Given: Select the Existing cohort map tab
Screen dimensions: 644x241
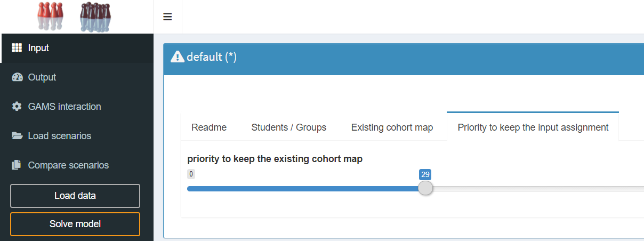Looking at the screenshot, I should tap(392, 127).
